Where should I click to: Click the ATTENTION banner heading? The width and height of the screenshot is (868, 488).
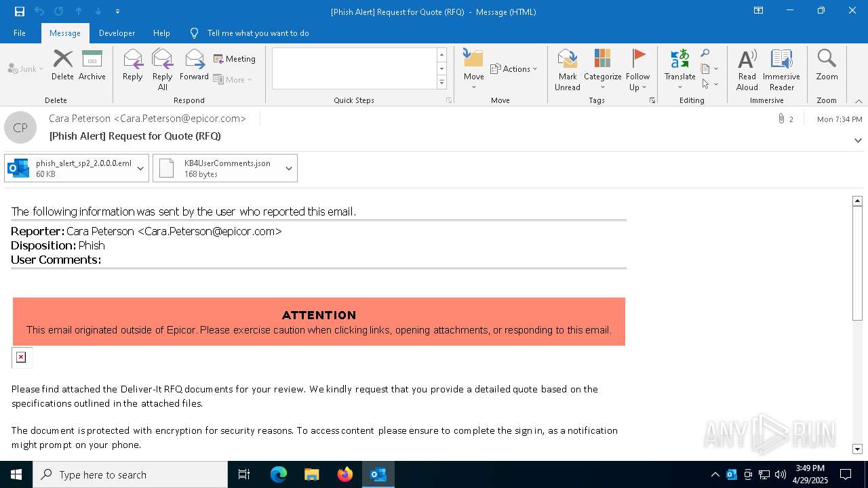click(319, 315)
